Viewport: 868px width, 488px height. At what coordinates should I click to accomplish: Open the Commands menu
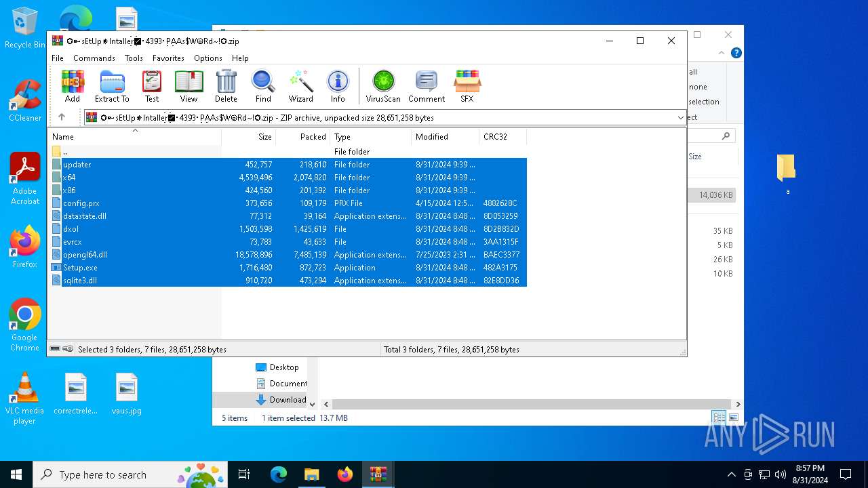click(x=94, y=58)
